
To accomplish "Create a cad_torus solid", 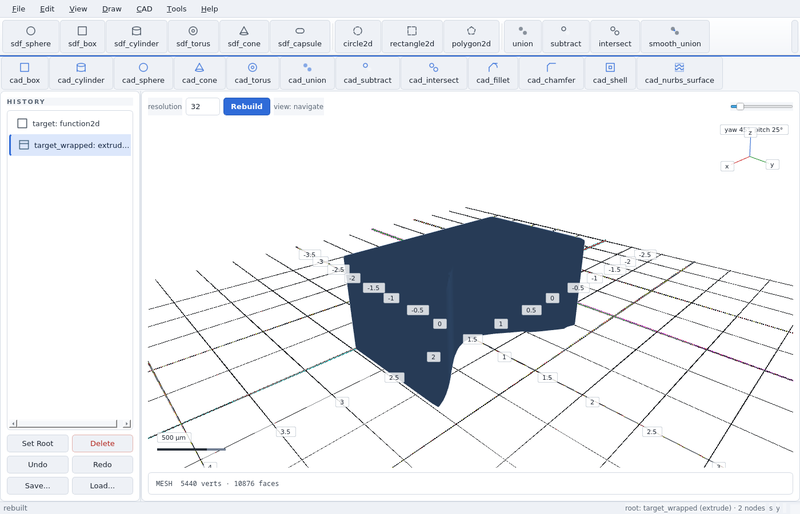I will coord(252,74).
